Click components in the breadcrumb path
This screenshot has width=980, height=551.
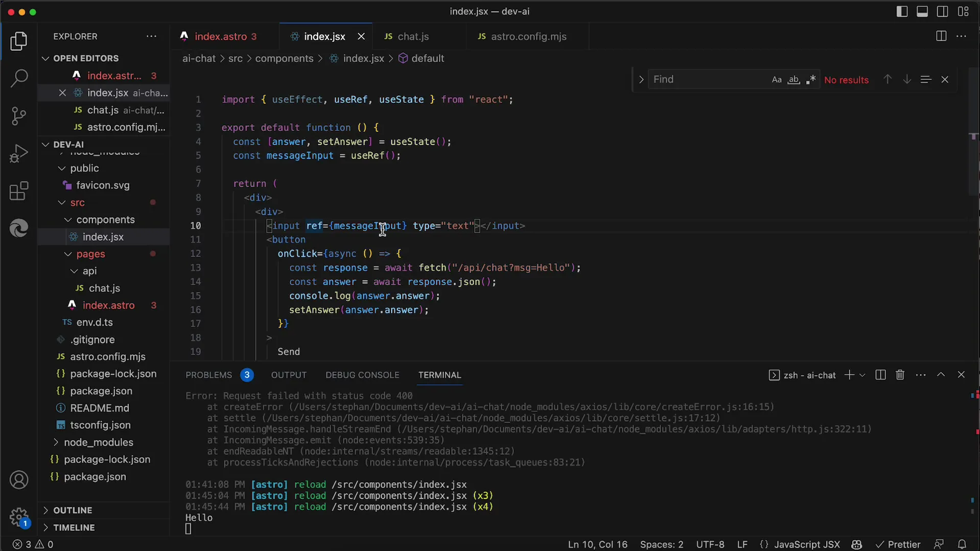pyautogui.click(x=284, y=59)
